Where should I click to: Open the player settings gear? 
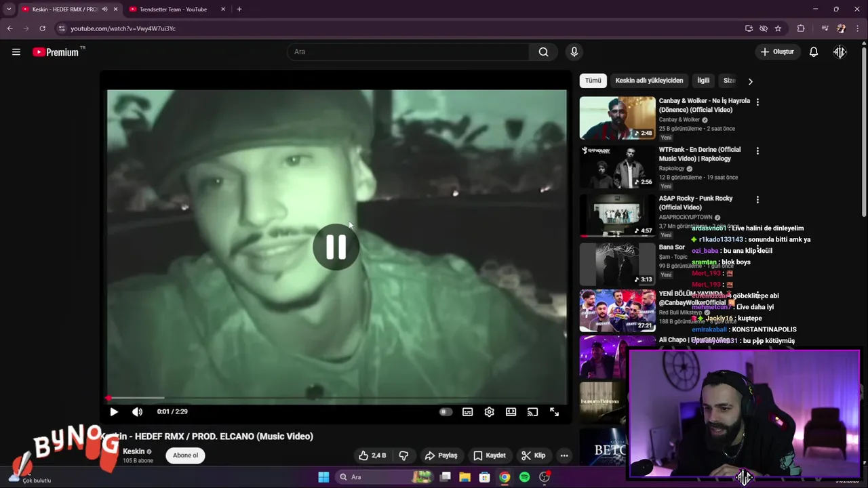(489, 411)
